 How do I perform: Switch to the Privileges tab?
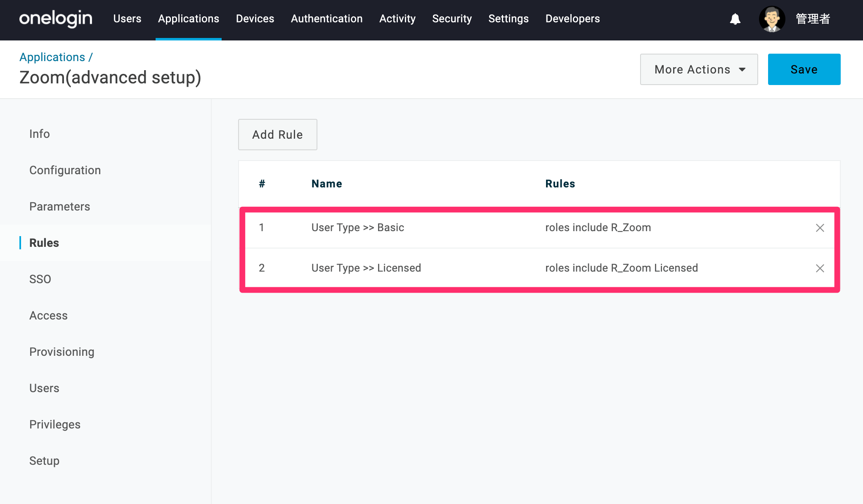click(55, 424)
